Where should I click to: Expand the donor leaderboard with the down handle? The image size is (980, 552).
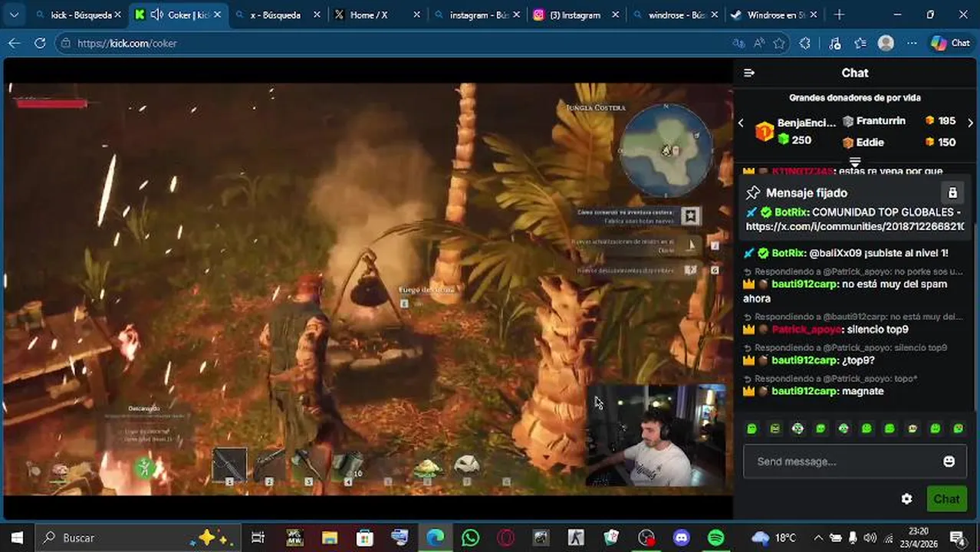pos(855,162)
